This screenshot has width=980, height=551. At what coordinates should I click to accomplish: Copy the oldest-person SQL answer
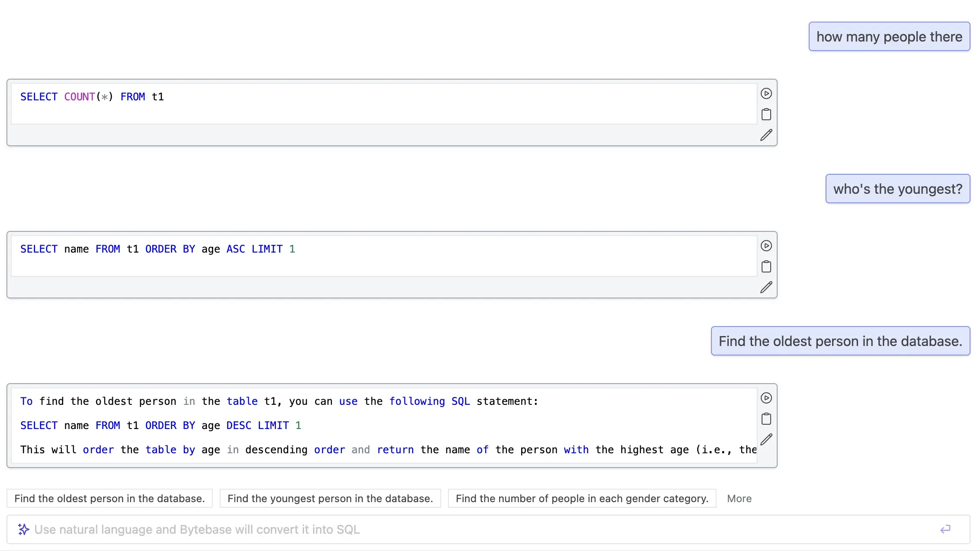click(766, 419)
